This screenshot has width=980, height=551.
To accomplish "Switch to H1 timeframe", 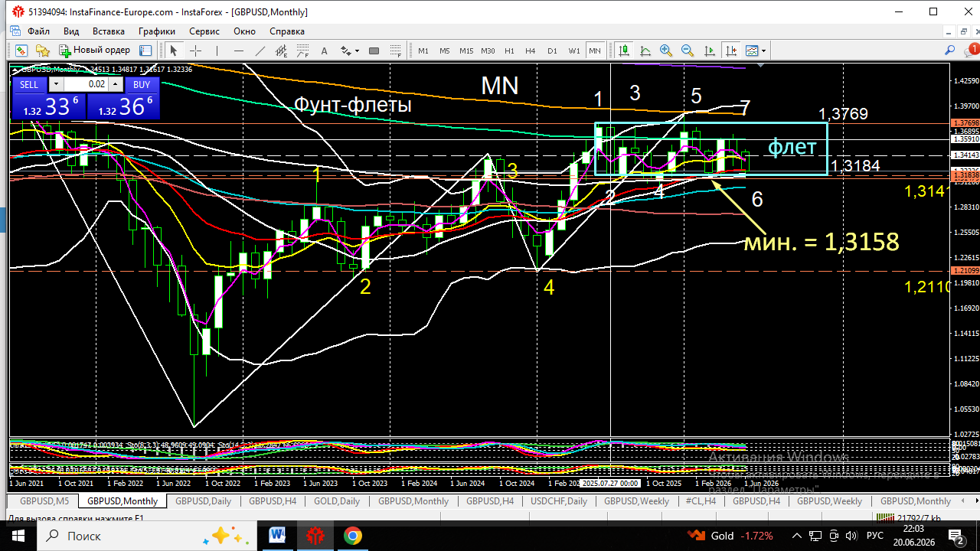I will point(509,51).
